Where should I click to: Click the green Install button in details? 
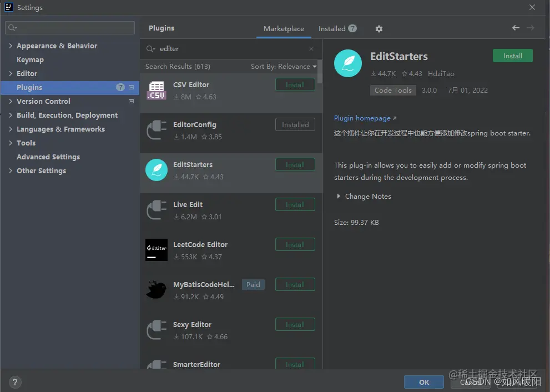coord(512,56)
